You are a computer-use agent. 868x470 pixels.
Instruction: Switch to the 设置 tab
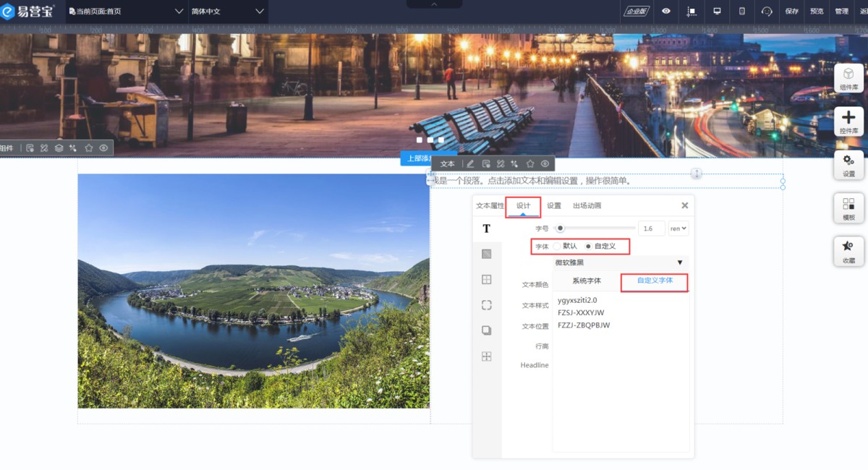pos(554,206)
